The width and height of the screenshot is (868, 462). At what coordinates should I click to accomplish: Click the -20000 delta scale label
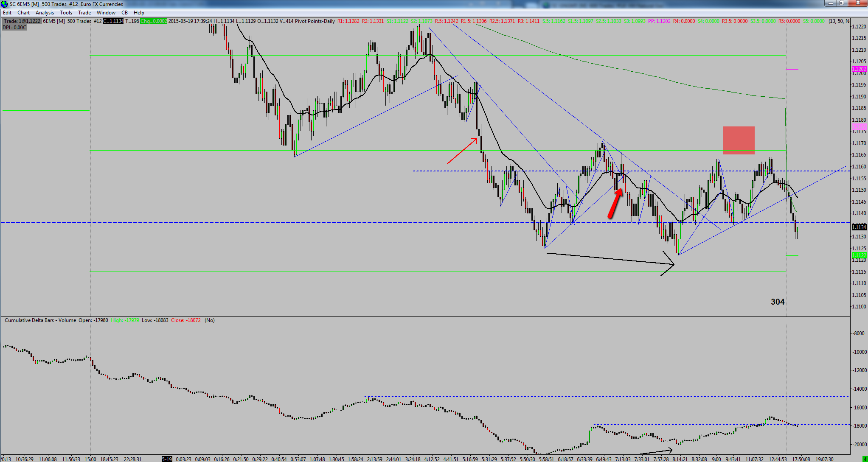[859, 445]
